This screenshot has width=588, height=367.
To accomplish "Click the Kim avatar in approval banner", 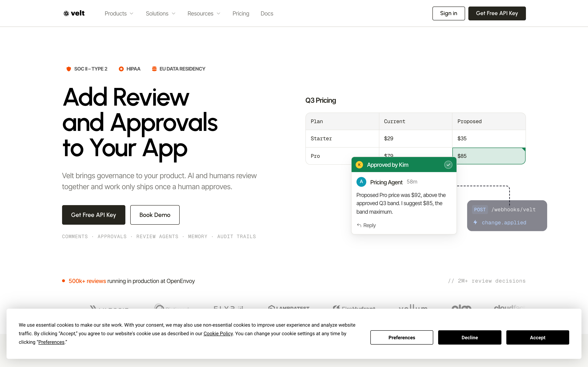I will tap(359, 165).
